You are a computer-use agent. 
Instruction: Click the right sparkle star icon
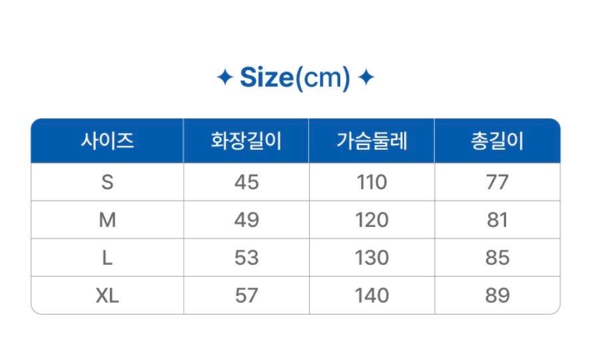pyautogui.click(x=366, y=78)
